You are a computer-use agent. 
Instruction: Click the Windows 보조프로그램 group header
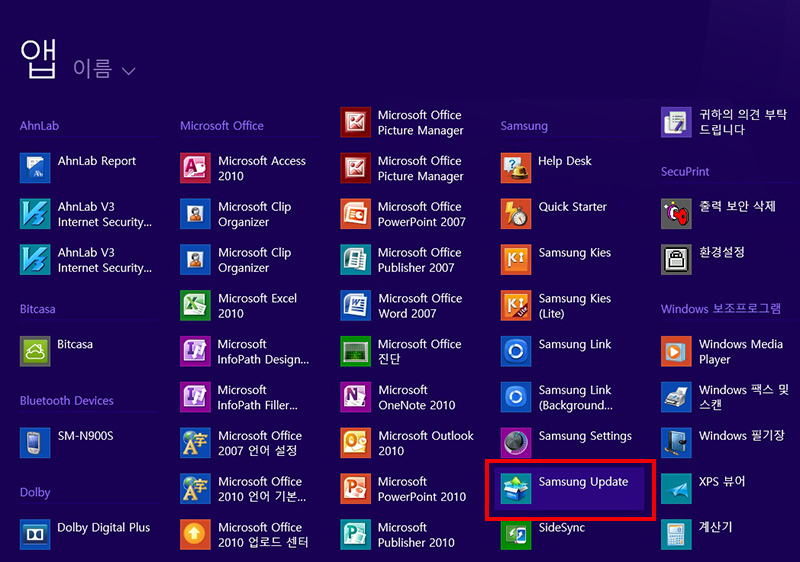[721, 309]
